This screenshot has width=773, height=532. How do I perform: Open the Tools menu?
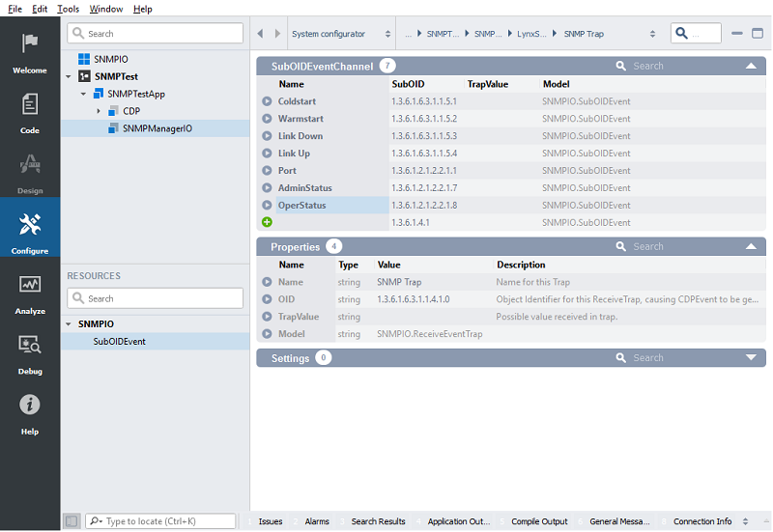pyautogui.click(x=68, y=9)
